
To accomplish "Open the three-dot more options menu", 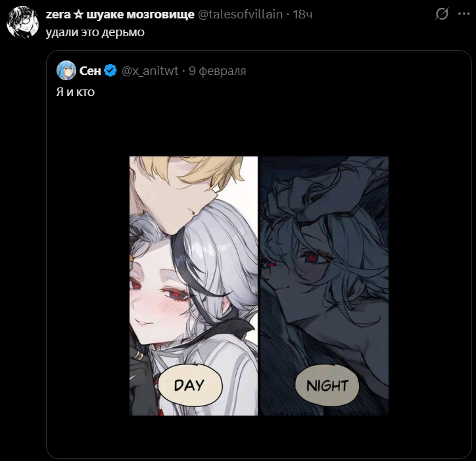I will click(464, 14).
